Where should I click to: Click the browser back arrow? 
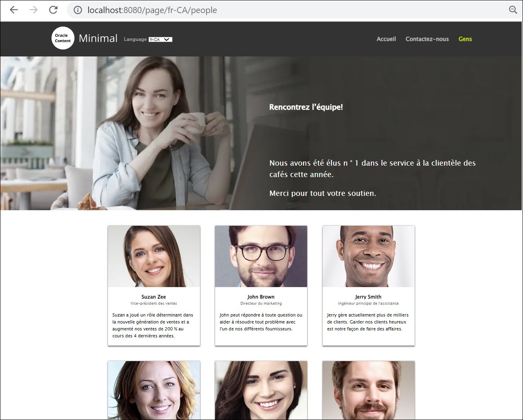[14, 10]
